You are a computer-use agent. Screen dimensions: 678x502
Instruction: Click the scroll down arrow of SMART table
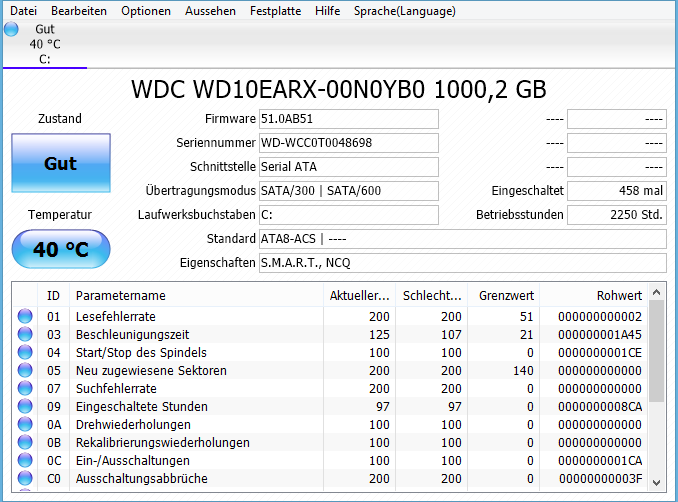[656, 483]
